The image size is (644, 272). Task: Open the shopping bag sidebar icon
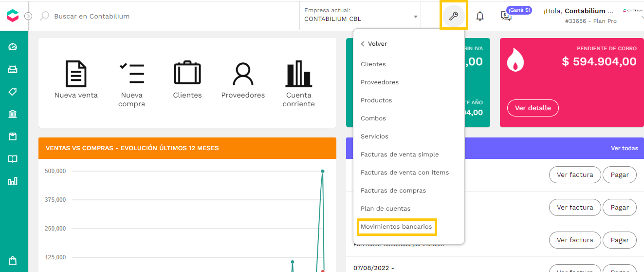[x=13, y=261]
